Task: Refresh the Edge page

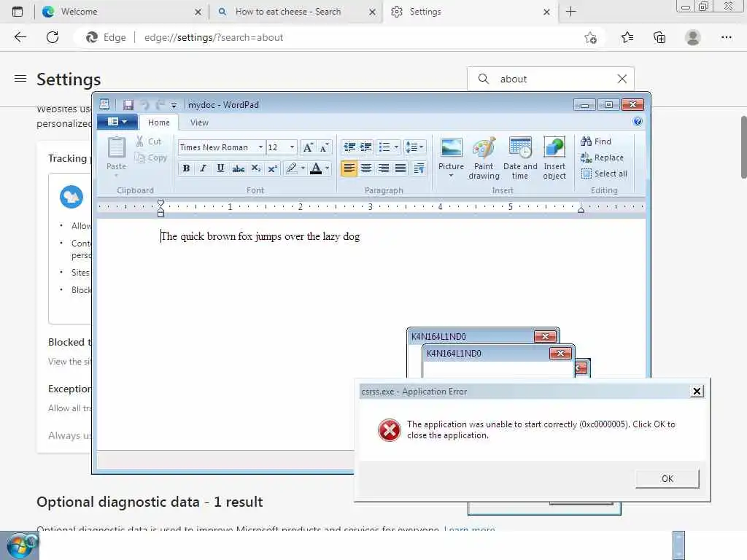Action: click(x=53, y=37)
